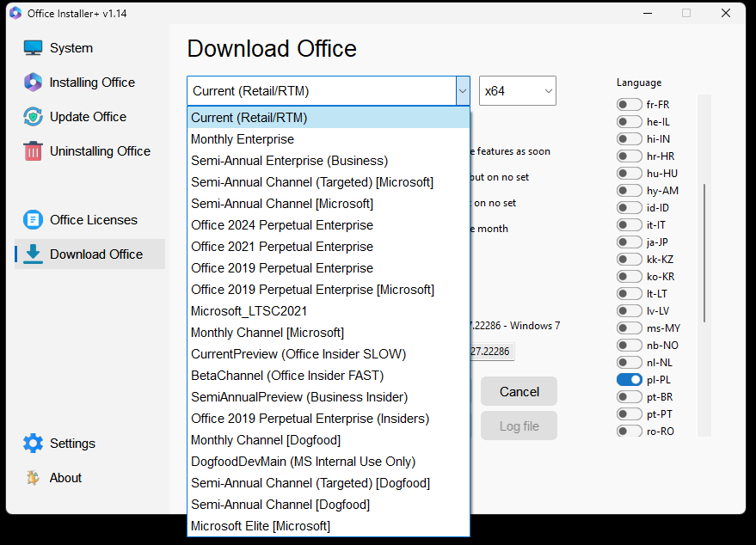This screenshot has height=545, width=756.
Task: Click the System monitor icon
Action: pos(33,47)
